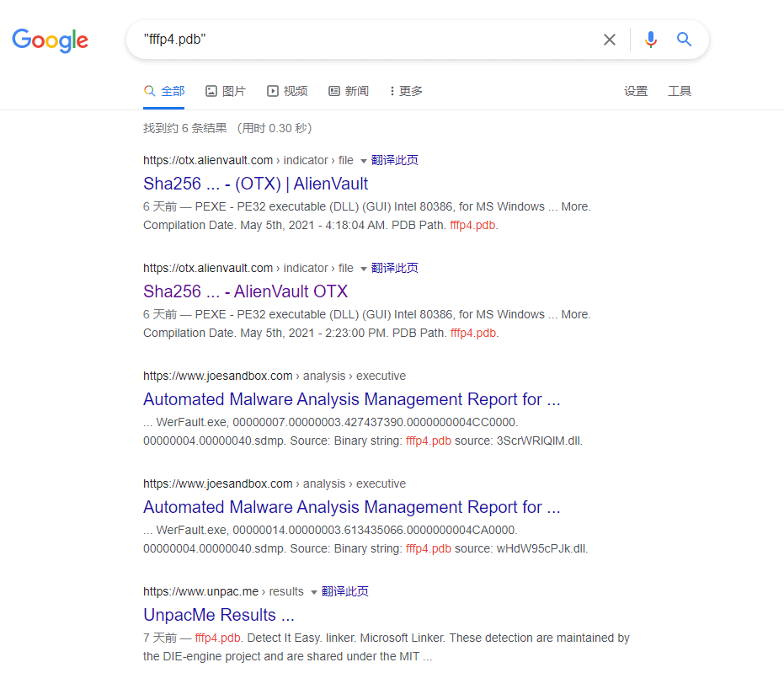The image size is (784, 673).
Task: Open 设置 settings link
Action: (636, 91)
